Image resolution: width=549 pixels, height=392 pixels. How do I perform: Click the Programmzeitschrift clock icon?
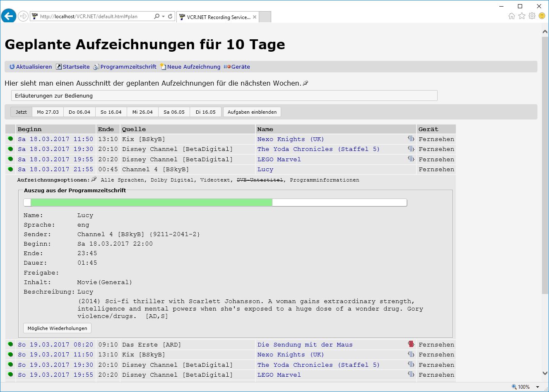click(96, 67)
